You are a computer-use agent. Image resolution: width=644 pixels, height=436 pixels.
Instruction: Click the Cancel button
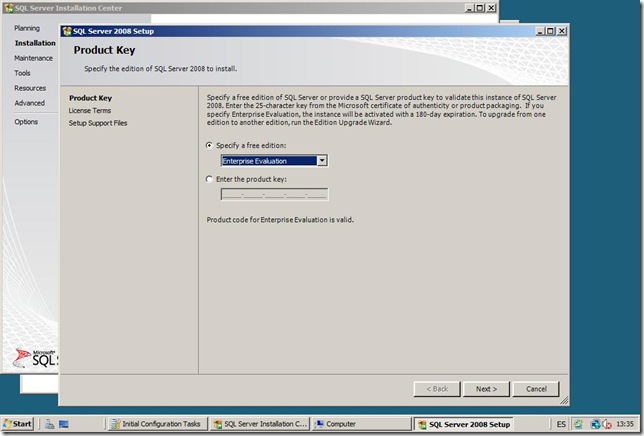point(536,389)
